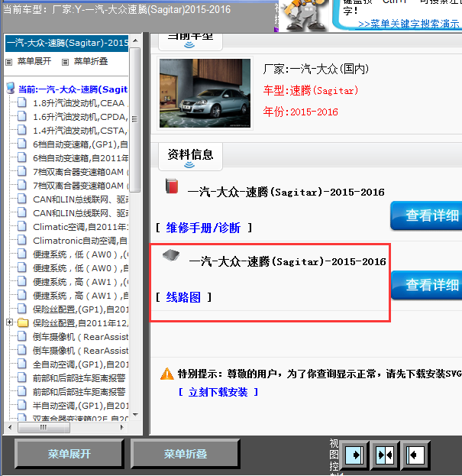Click the document icon beside 1.4升汽油发动机,CSTA
This screenshot has height=476, width=462.
coord(22,130)
